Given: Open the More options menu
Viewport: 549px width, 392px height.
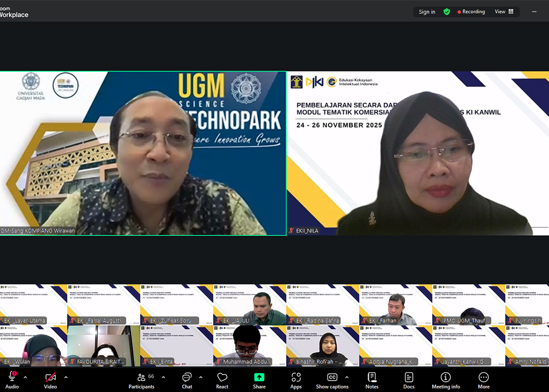Looking at the screenshot, I should click(484, 380).
